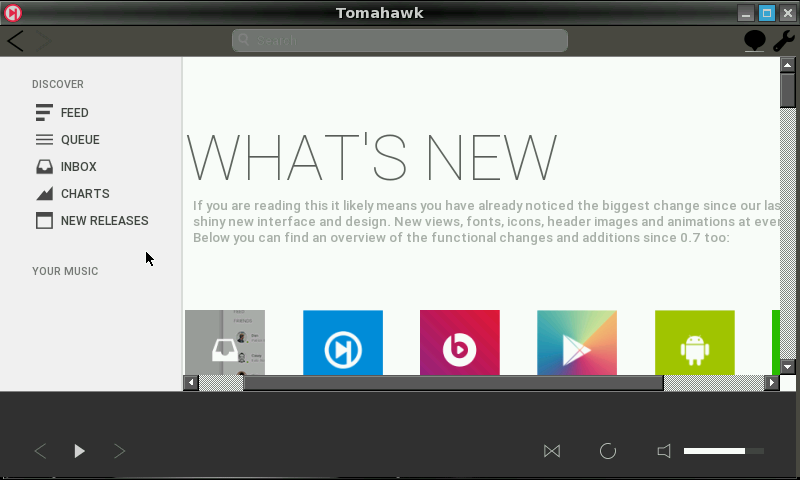
Task: Click the Feed bars icon
Action: tap(44, 113)
